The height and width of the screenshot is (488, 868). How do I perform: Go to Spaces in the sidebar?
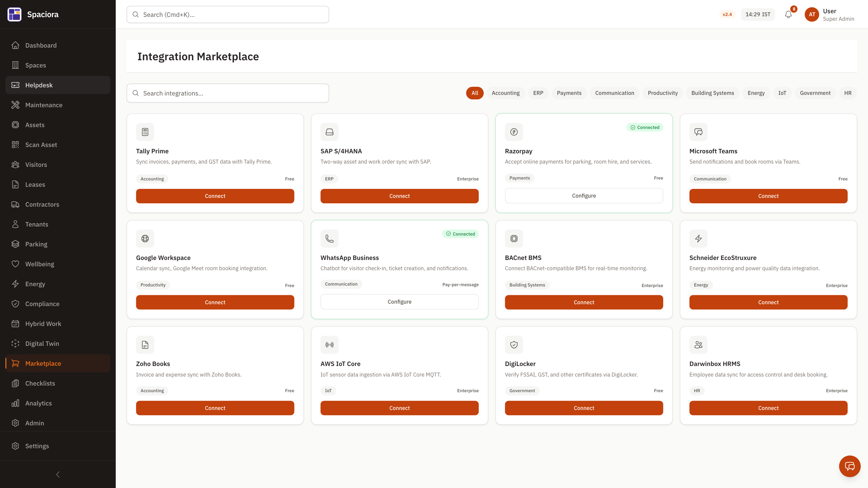point(58,65)
